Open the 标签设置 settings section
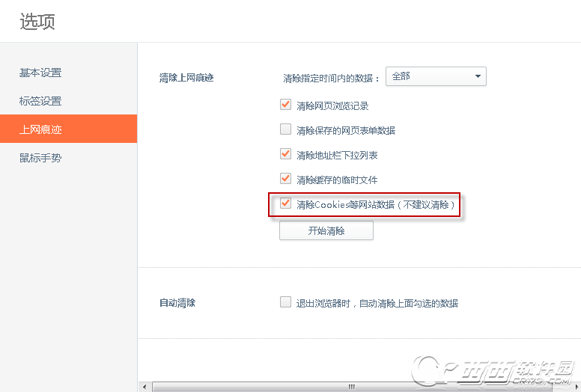Image resolution: width=581 pixels, height=392 pixels. coord(40,101)
